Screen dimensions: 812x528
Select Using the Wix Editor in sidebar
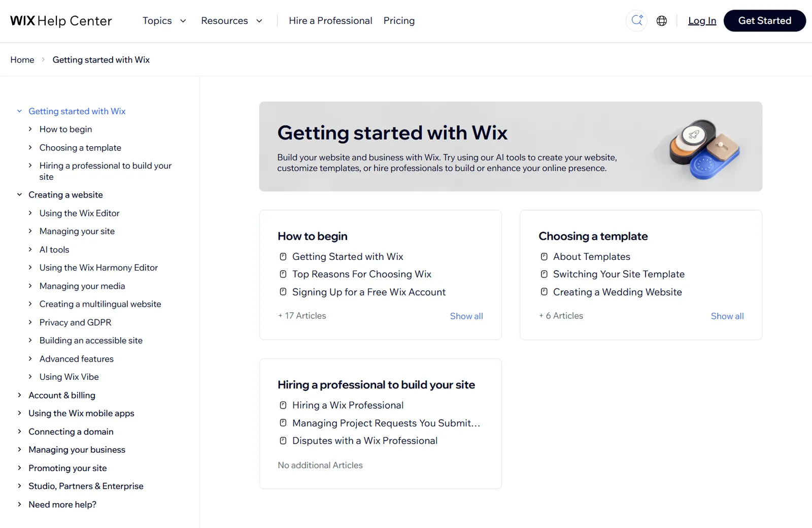point(80,213)
